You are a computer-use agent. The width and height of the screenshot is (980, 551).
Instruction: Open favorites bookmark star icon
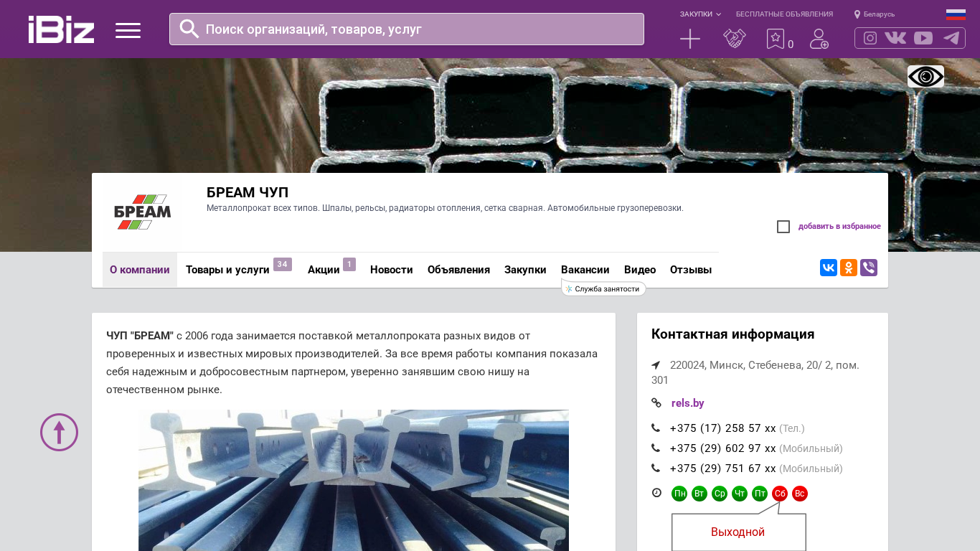776,39
